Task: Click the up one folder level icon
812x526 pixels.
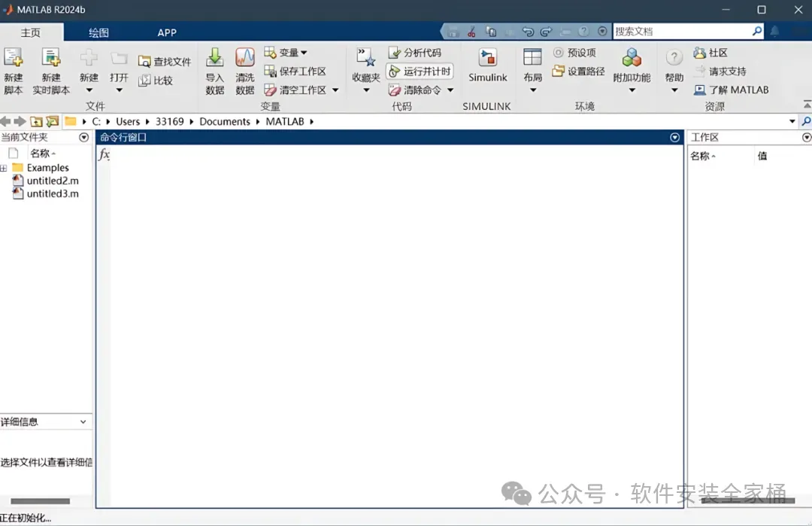Action: pos(36,121)
